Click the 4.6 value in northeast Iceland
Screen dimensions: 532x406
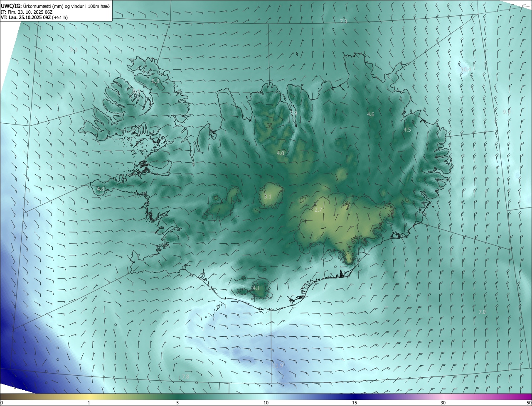click(371, 114)
